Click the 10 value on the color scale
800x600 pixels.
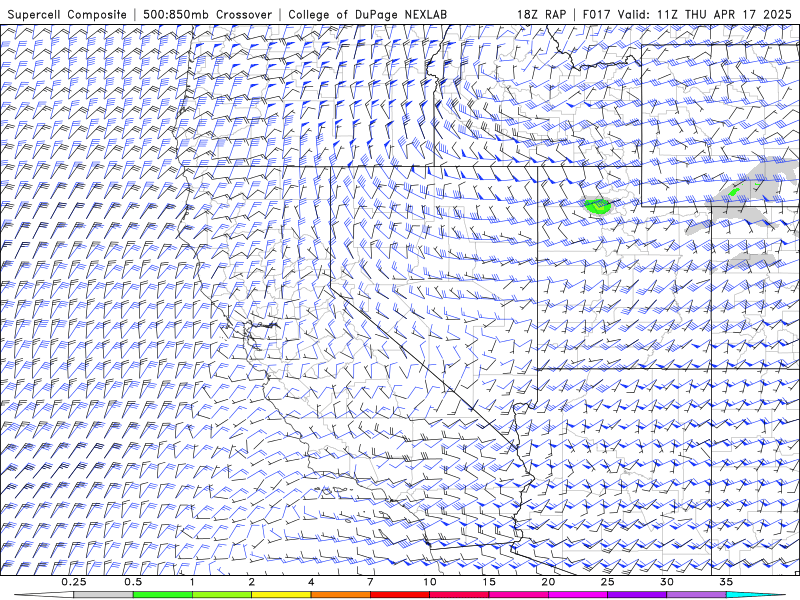click(x=430, y=582)
